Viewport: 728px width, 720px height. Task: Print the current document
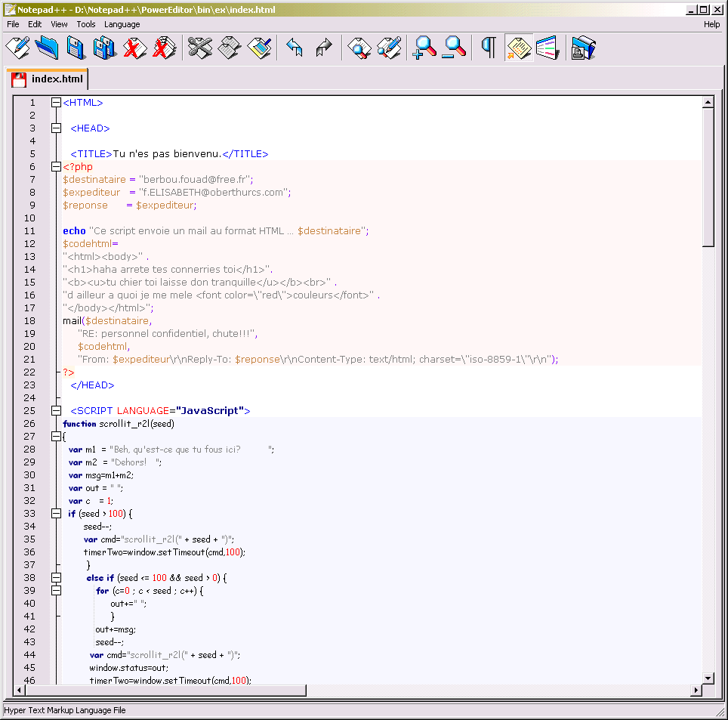[x=583, y=48]
